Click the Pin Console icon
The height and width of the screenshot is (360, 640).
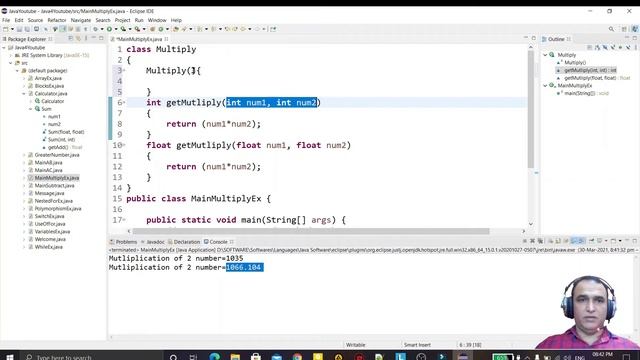(591, 241)
